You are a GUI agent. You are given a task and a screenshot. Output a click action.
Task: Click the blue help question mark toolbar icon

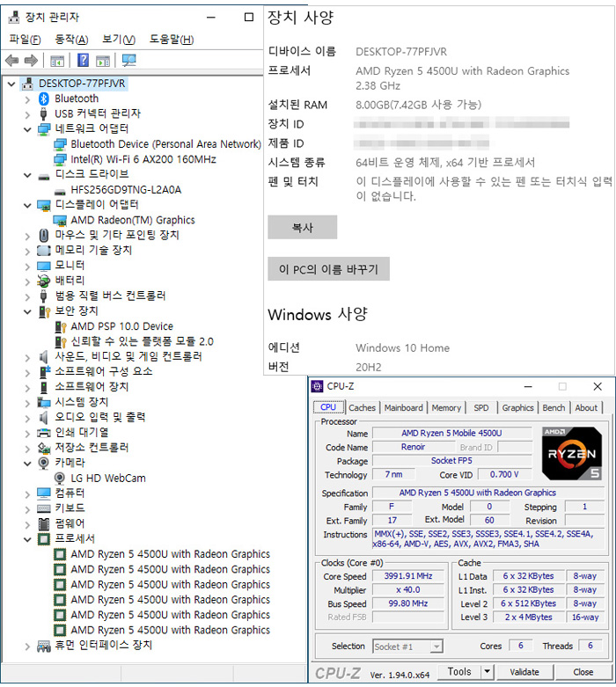(x=83, y=60)
